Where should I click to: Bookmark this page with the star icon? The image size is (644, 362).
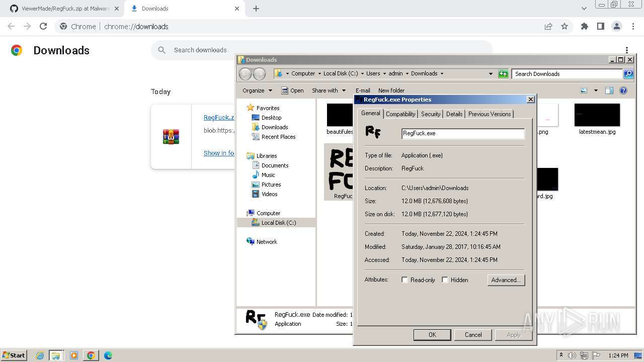click(x=565, y=26)
